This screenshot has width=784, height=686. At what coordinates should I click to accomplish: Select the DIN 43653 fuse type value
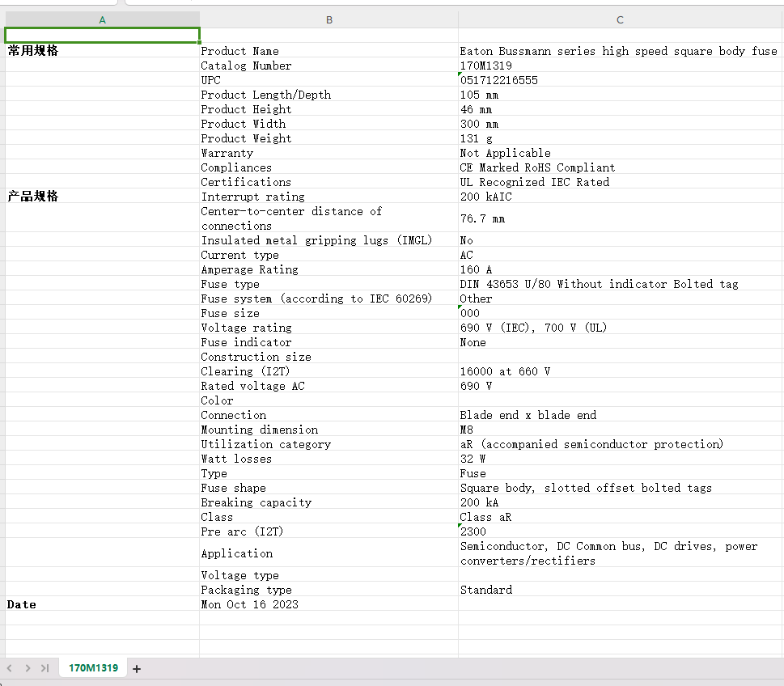coord(621,284)
